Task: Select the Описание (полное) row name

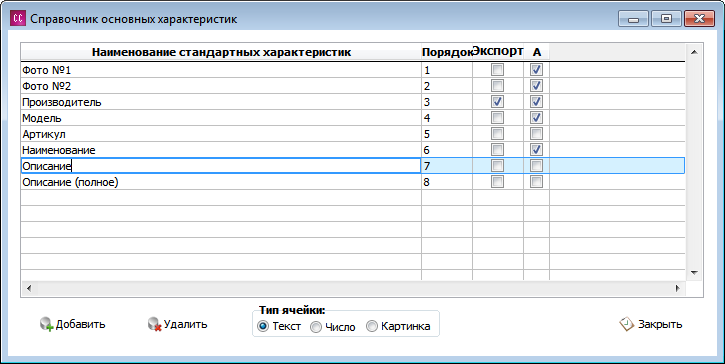Action: 221,182
